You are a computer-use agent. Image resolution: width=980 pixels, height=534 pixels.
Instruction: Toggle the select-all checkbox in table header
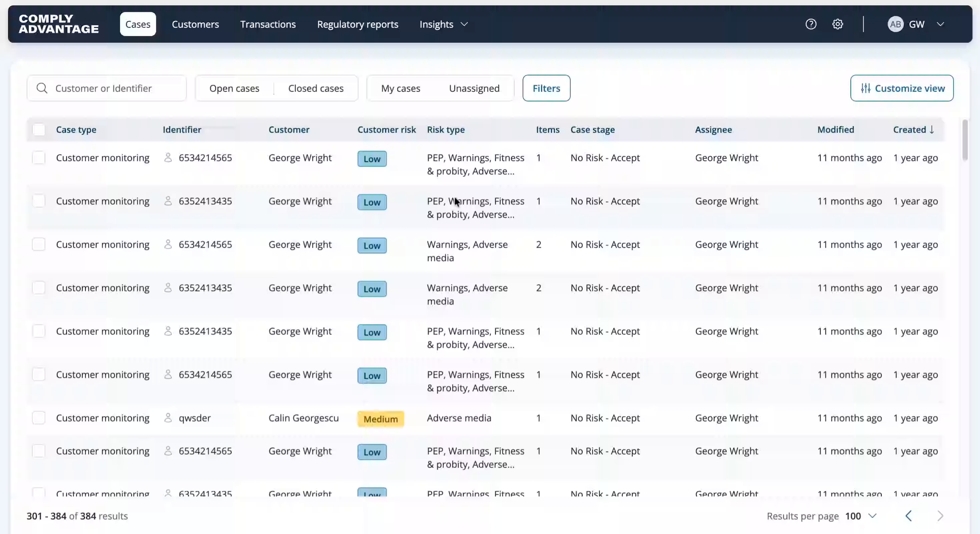tap(39, 130)
